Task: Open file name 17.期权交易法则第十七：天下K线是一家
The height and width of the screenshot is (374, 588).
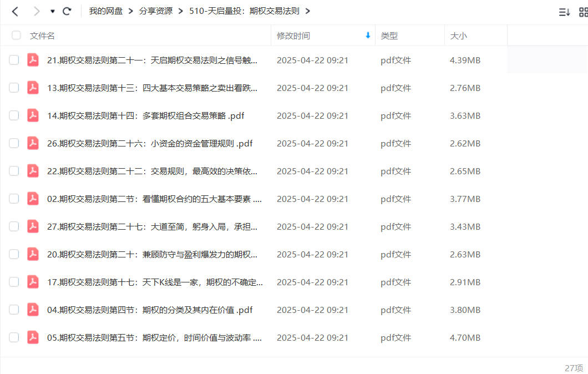Action: [x=155, y=282]
